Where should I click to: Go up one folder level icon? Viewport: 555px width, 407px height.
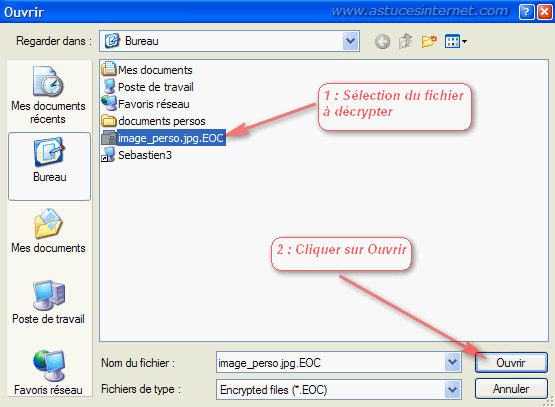click(x=405, y=41)
